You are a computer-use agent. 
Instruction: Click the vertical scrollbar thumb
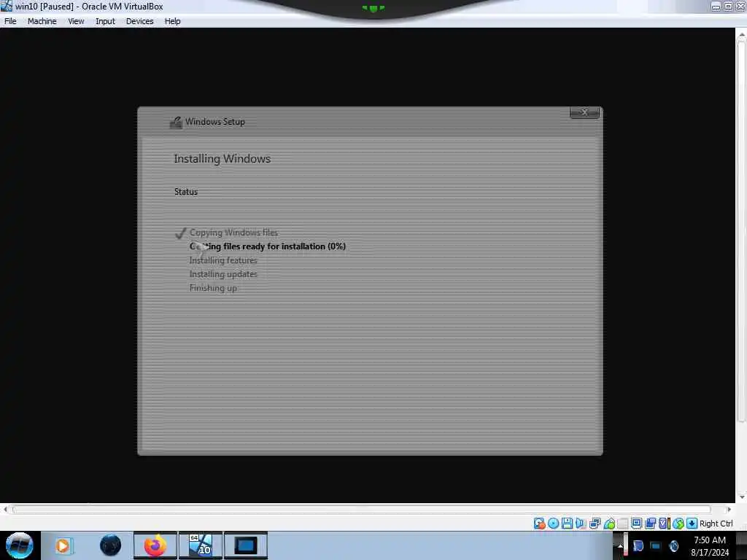pyautogui.click(x=741, y=231)
